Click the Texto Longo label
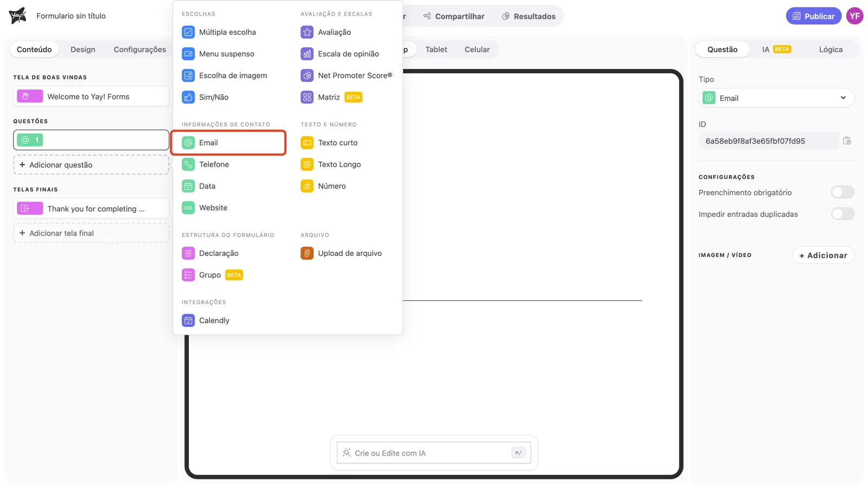This screenshot has width=868, height=488. tap(339, 164)
